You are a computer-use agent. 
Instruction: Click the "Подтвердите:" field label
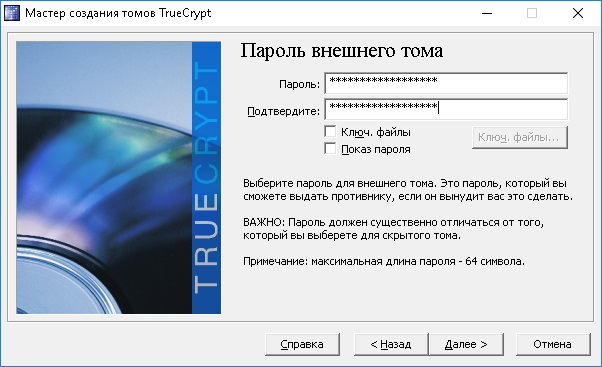(x=283, y=111)
